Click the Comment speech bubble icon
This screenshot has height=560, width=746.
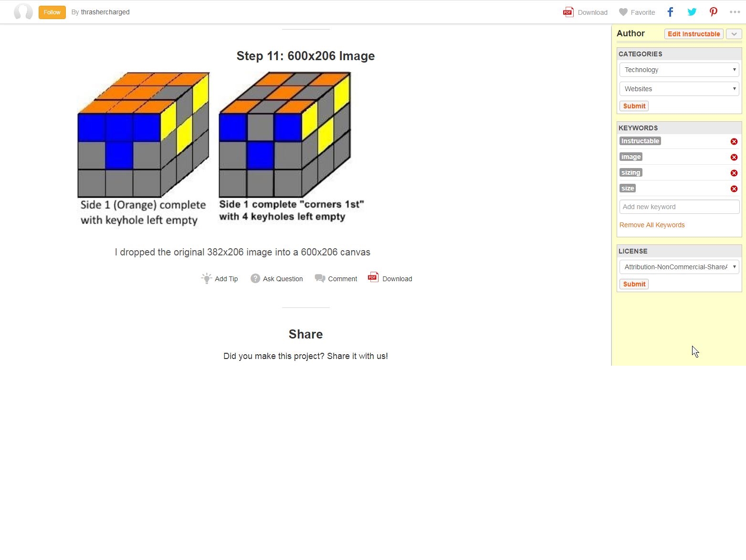(320, 278)
